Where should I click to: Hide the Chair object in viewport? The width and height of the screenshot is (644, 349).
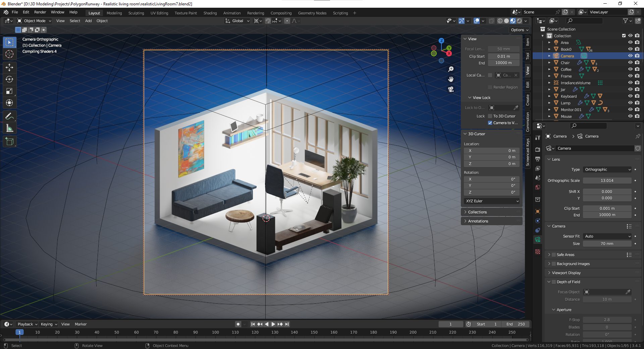pos(630,63)
